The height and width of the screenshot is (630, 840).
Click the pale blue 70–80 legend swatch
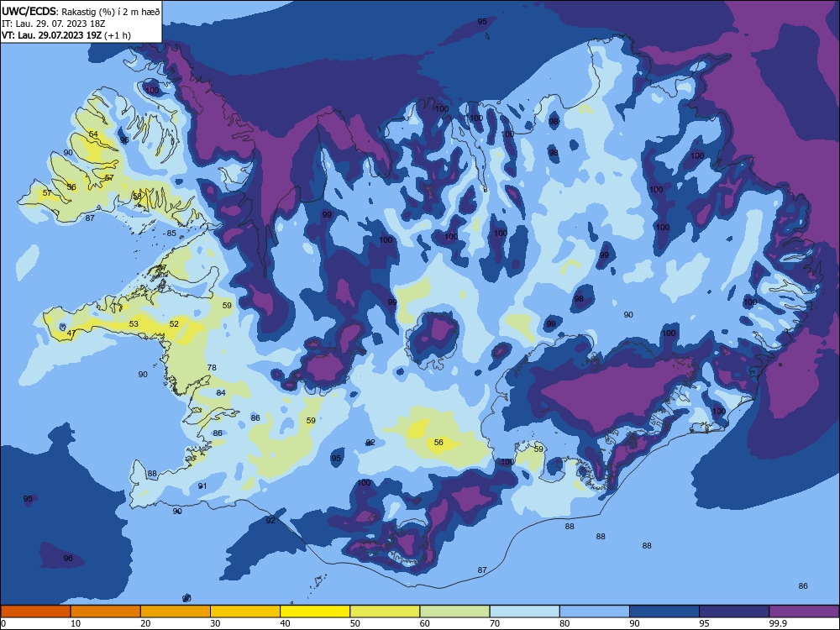[524, 612]
